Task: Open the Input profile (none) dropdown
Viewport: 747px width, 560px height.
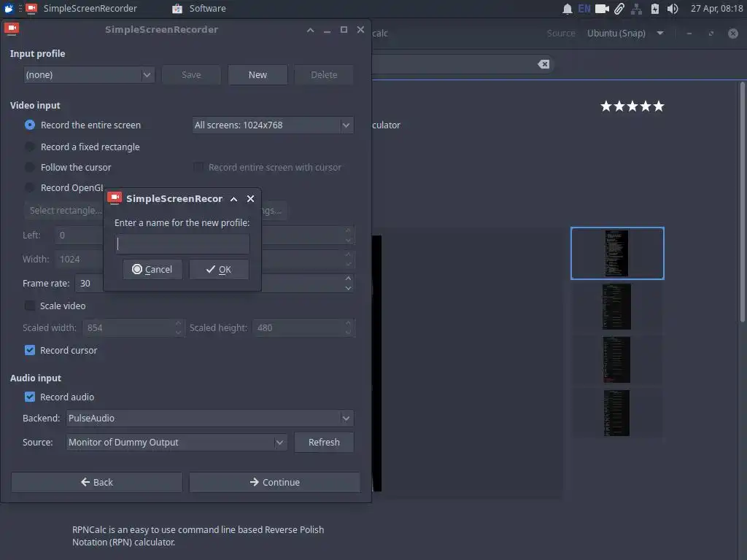Action: pos(89,75)
